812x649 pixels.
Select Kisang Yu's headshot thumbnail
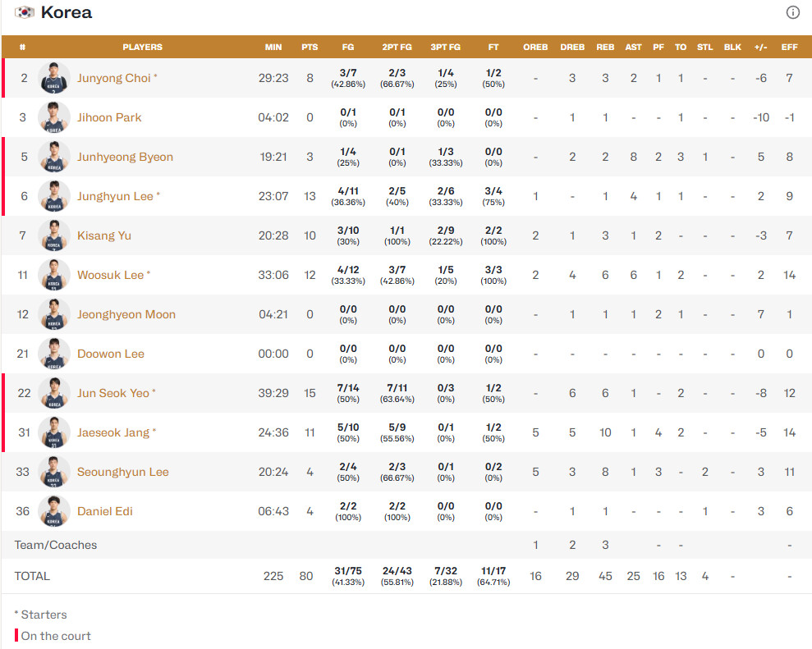54,235
